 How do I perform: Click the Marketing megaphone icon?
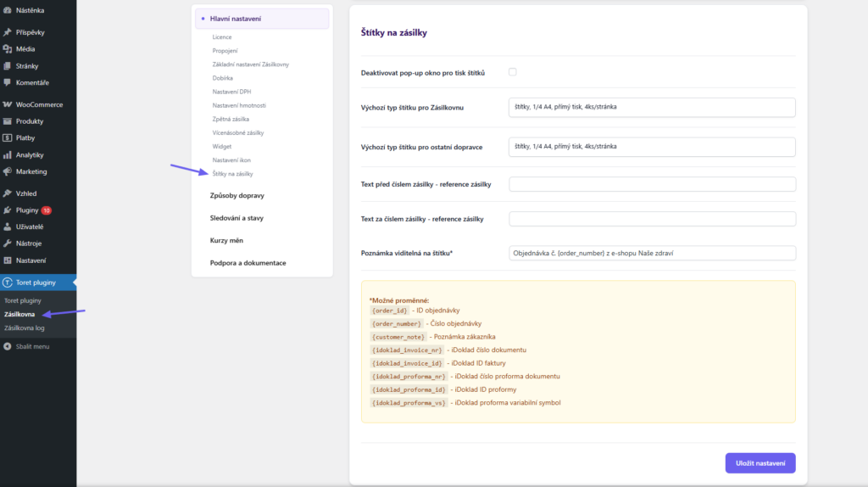[7, 171]
